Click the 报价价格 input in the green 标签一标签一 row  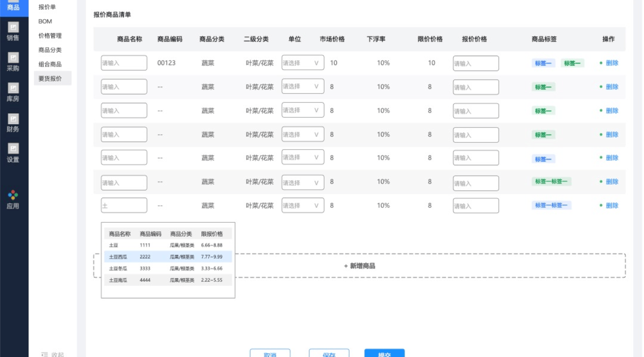coord(476,183)
